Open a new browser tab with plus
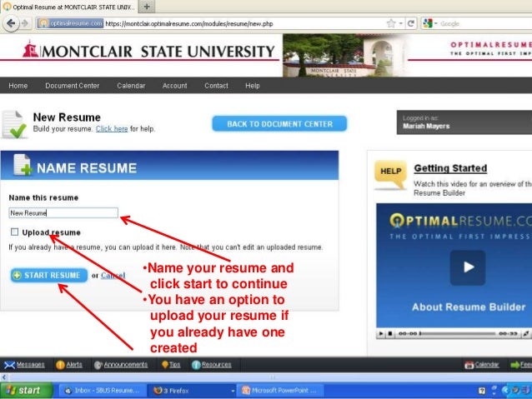 click(x=147, y=7)
